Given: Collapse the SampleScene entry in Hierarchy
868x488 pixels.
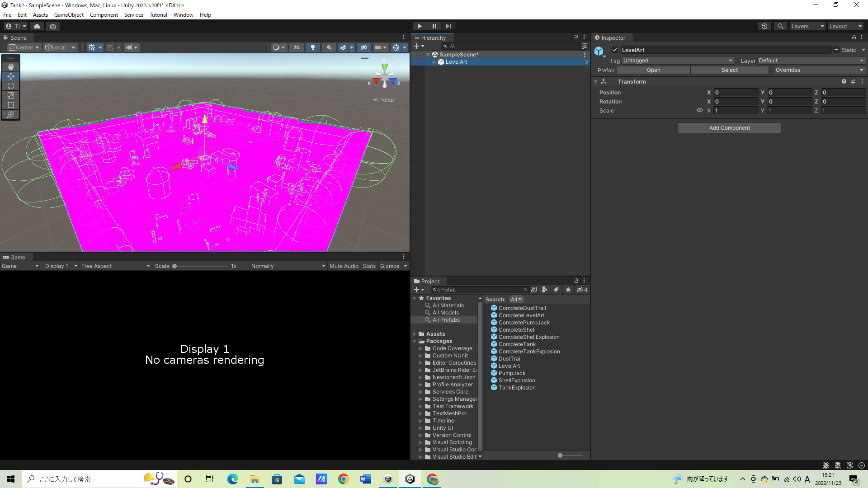Looking at the screenshot, I should click(428, 54).
